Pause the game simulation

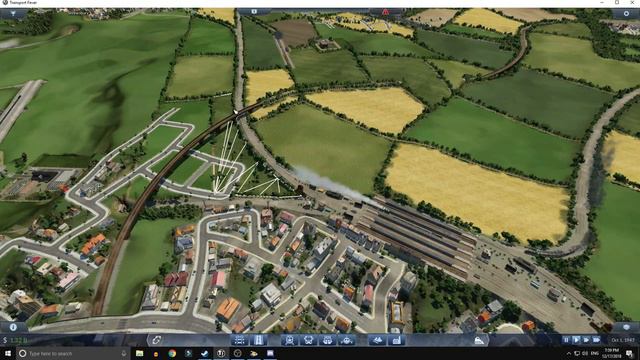566,340
